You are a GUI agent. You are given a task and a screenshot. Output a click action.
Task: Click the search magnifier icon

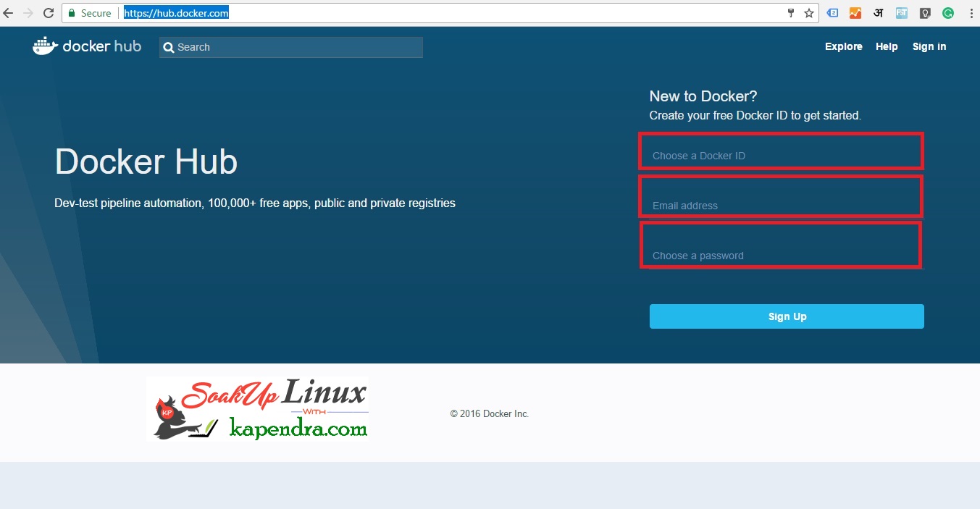click(168, 47)
